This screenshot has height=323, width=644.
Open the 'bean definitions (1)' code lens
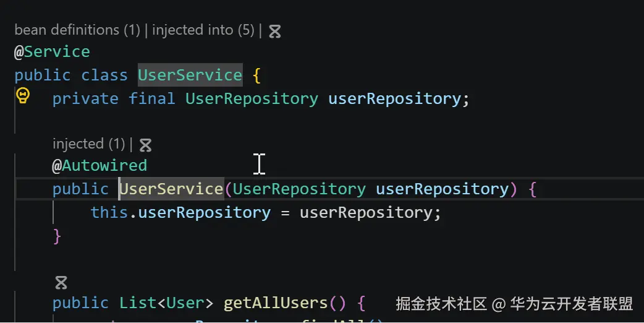point(77,30)
